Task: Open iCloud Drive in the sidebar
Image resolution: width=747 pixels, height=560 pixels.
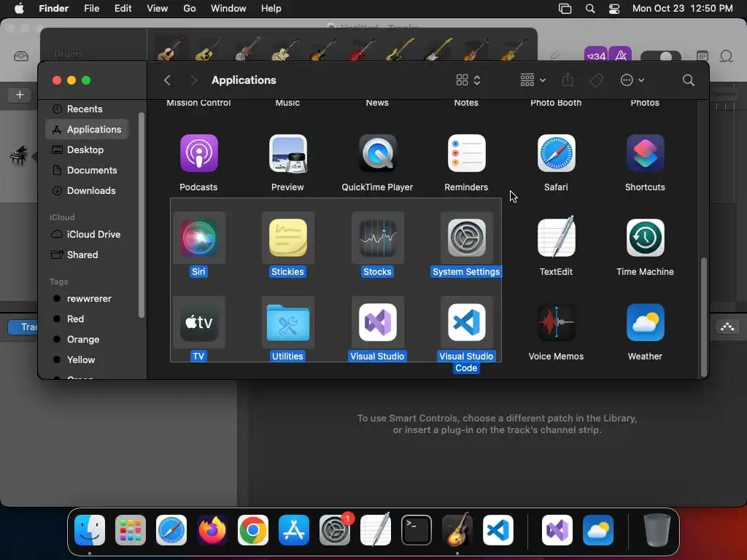Action: pyautogui.click(x=88, y=234)
